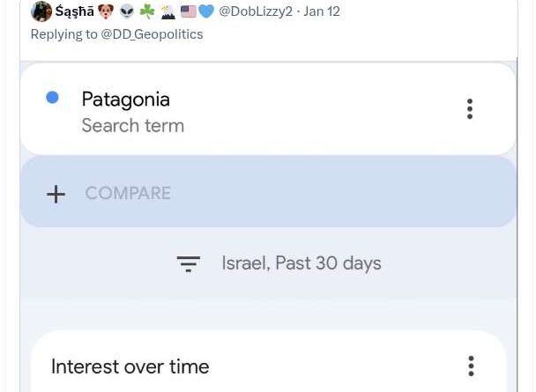Click the shamrock emoji in the name
This screenshot has height=392, width=536.
click(x=147, y=11)
